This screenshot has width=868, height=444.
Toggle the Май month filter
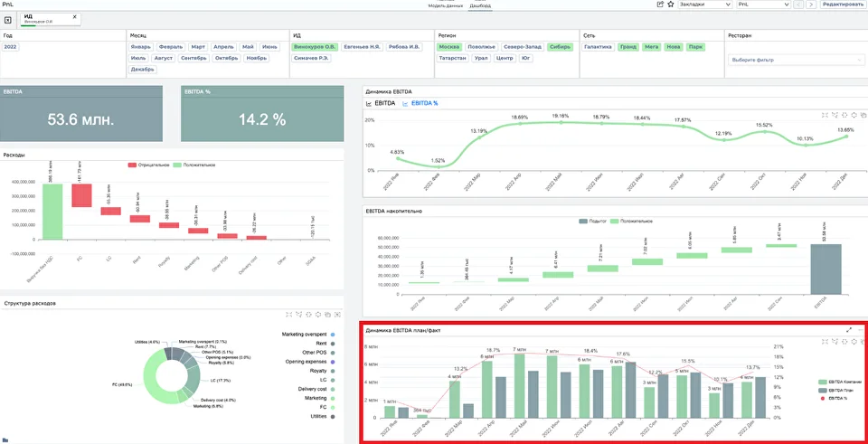pyautogui.click(x=248, y=47)
